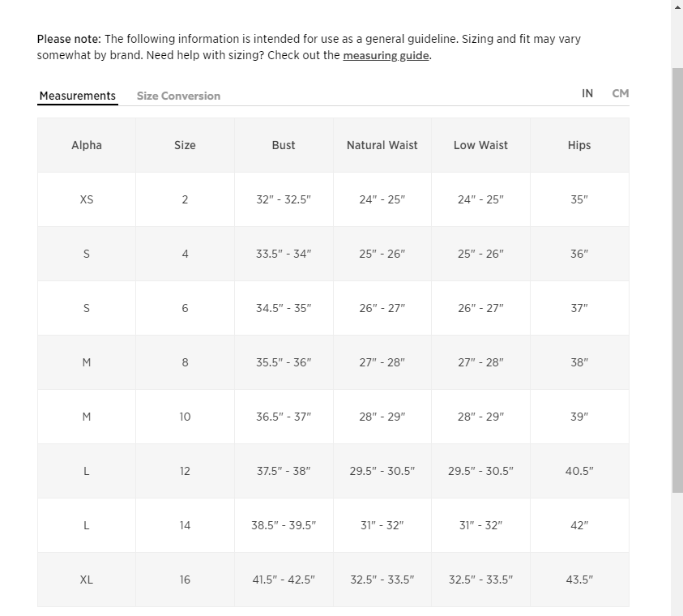Switch to the Size Conversion tab
This screenshot has height=616, width=683.
pyautogui.click(x=178, y=96)
